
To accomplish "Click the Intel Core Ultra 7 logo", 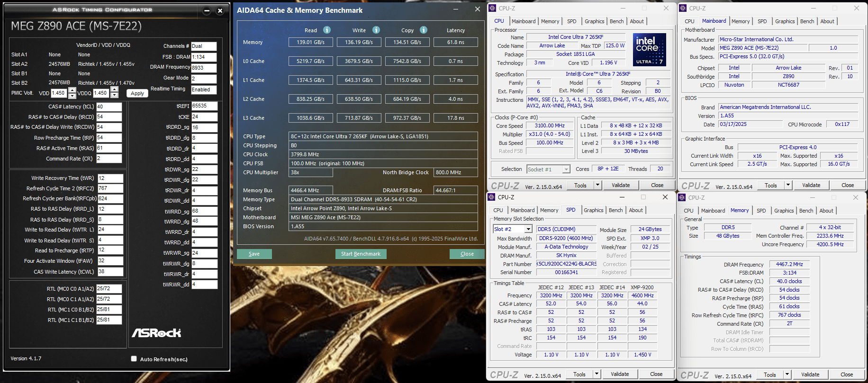I will tap(649, 49).
